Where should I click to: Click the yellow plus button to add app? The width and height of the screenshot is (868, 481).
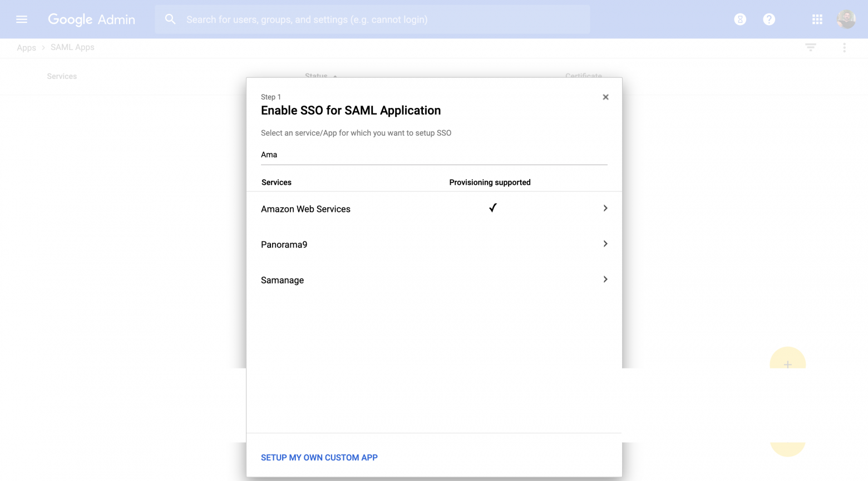pos(788,364)
